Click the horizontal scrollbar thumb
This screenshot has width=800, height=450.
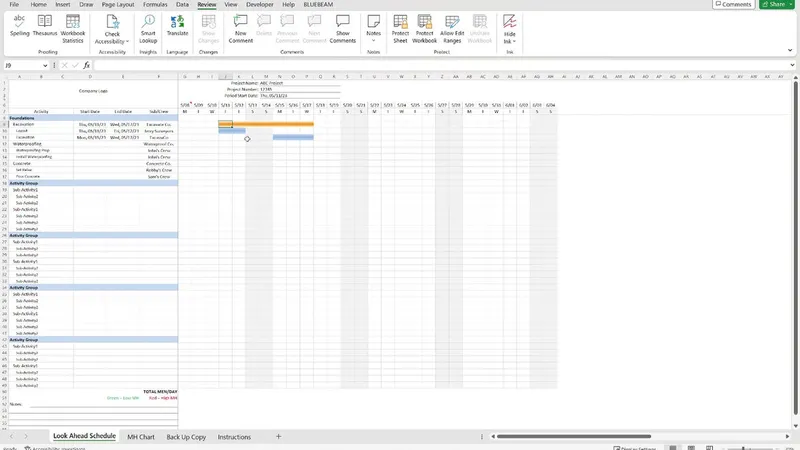click(574, 436)
